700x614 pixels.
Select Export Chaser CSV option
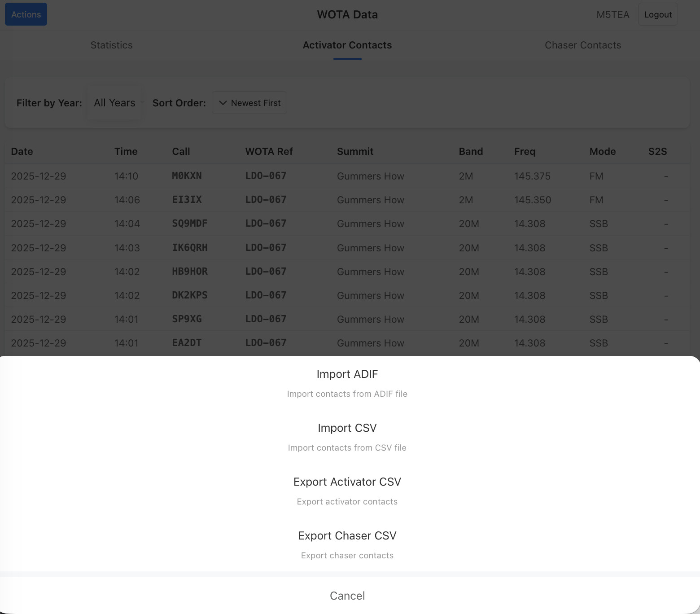tap(347, 544)
